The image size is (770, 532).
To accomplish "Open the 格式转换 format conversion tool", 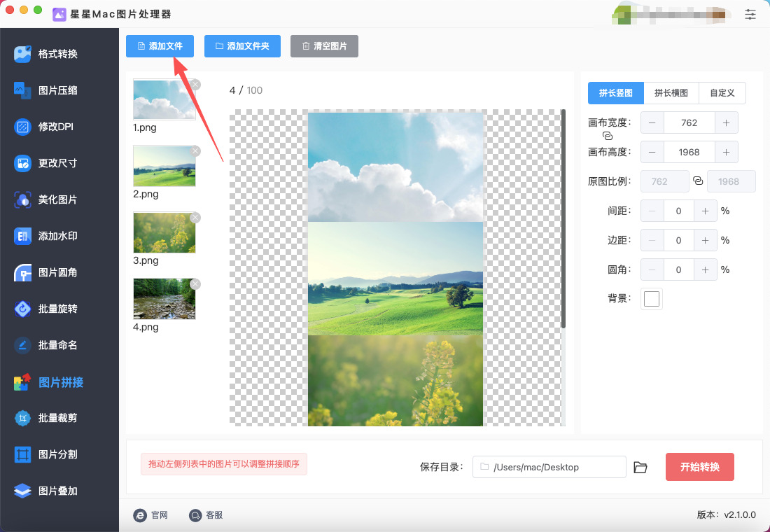I will [x=47, y=53].
